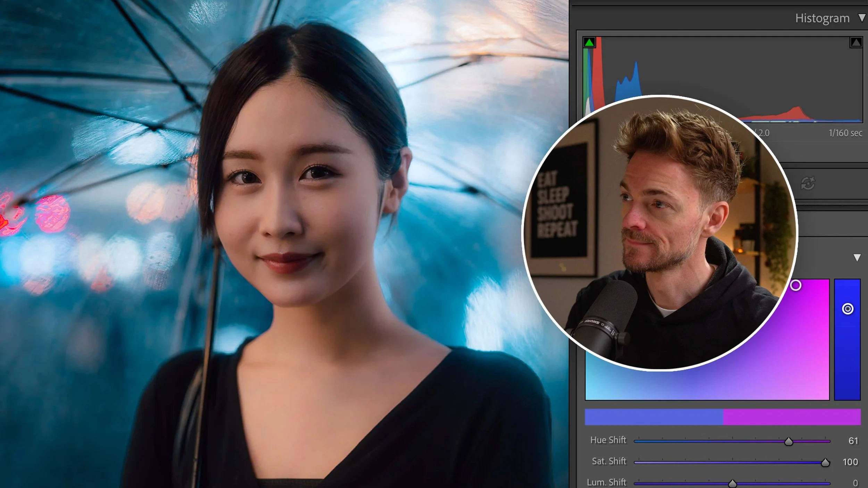This screenshot has height=488, width=868.
Task: Select the magenta shifted color swatch
Action: (792, 417)
